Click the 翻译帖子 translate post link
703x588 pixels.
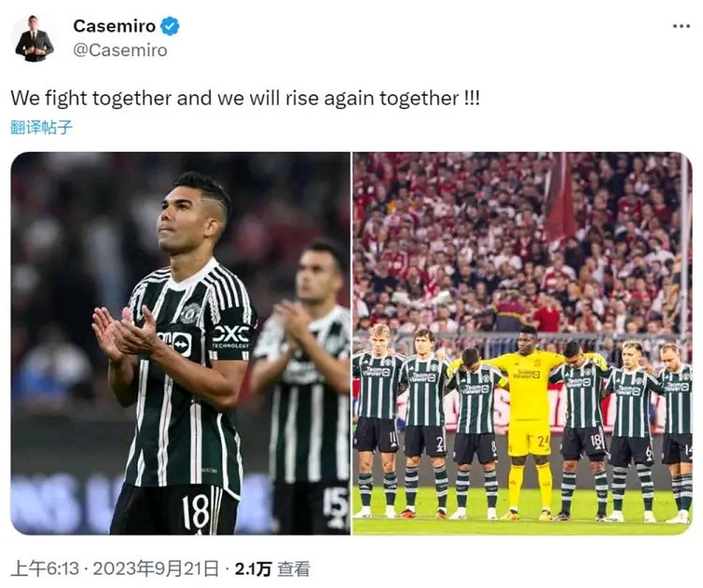point(41,127)
